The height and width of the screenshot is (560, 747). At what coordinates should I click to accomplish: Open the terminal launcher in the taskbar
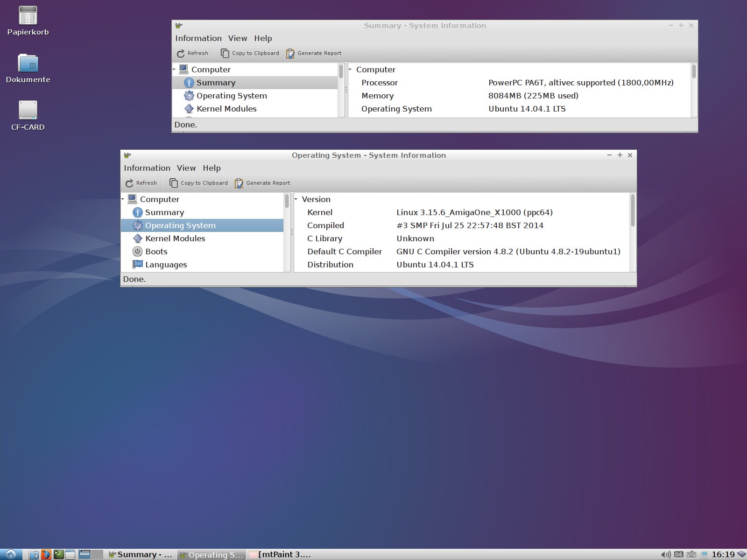58,554
